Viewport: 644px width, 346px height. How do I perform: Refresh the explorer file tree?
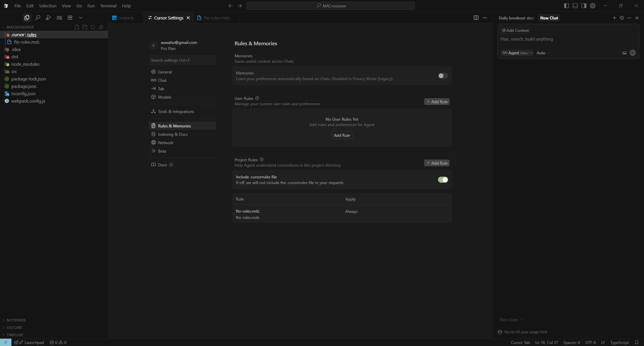point(93,27)
